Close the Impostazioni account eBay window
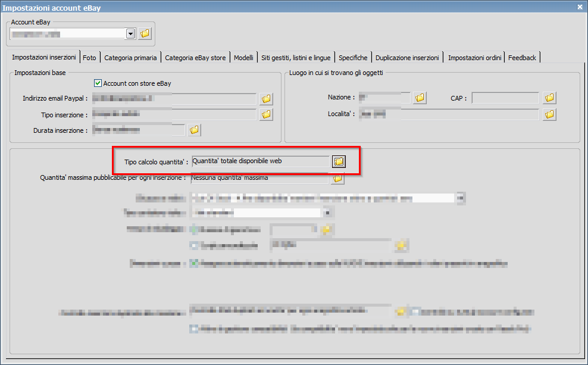Viewport: 588px width, 365px height. click(x=580, y=7)
